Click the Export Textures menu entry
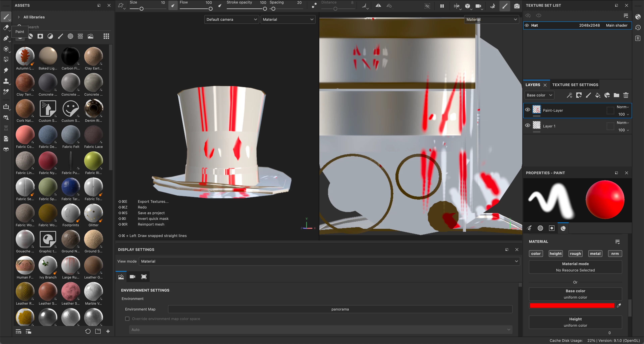Image resolution: width=644 pixels, height=344 pixels. click(153, 201)
